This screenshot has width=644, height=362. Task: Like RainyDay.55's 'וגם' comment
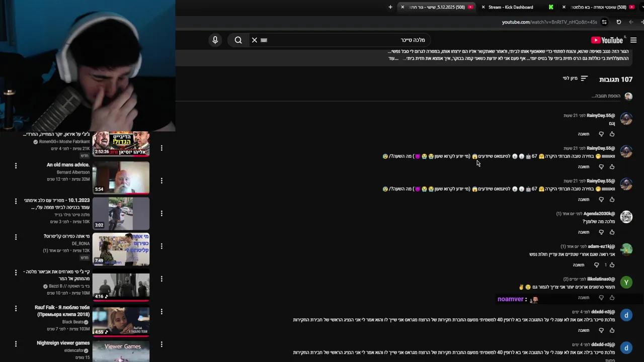click(612, 134)
